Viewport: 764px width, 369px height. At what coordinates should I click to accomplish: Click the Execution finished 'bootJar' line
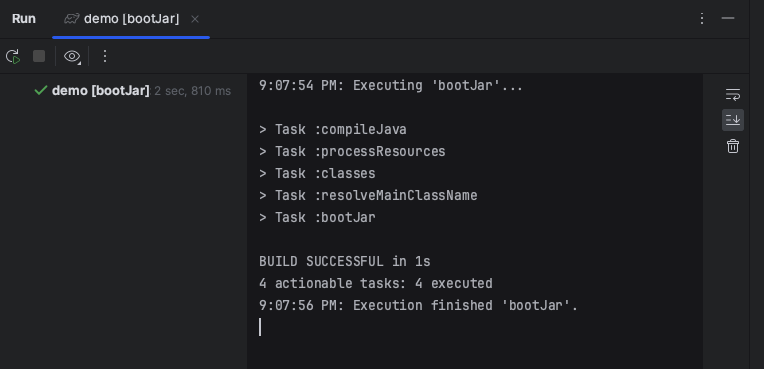(x=418, y=306)
